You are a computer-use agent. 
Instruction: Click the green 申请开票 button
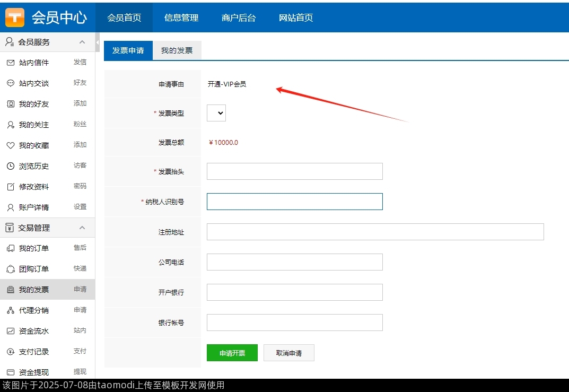click(232, 352)
